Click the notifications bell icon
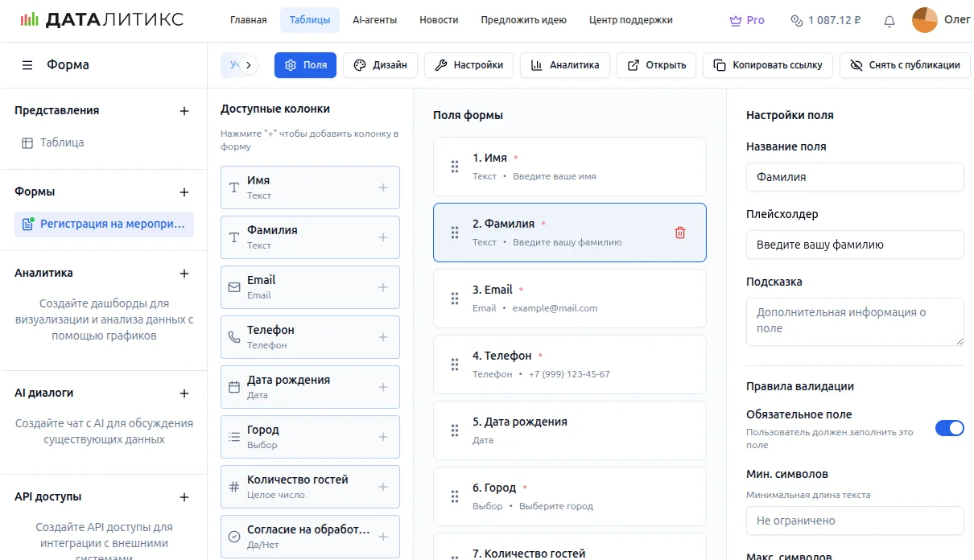This screenshot has height=560, width=974. [889, 21]
